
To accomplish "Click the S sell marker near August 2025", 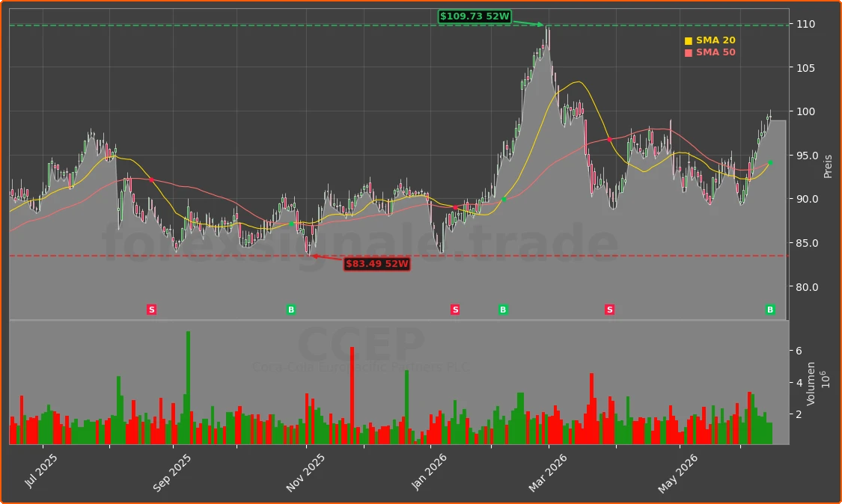I will 151,309.
